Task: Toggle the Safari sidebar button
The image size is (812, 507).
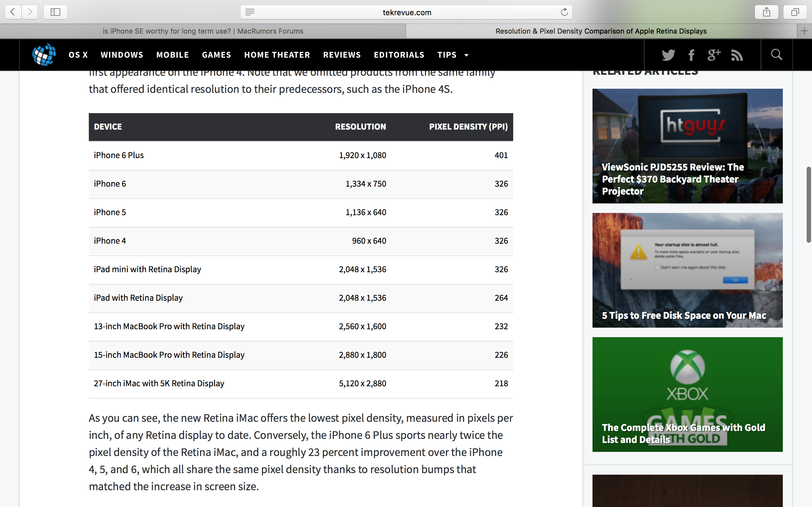Action: click(56, 12)
